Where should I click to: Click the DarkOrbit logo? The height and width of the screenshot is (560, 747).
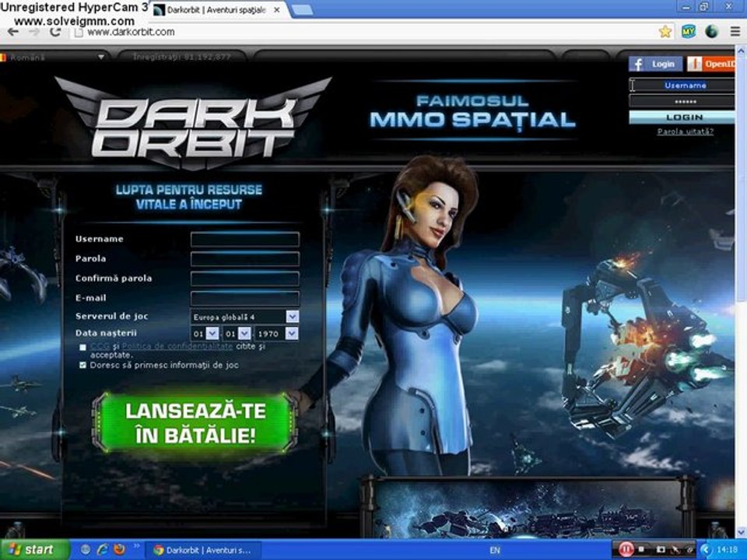click(193, 124)
